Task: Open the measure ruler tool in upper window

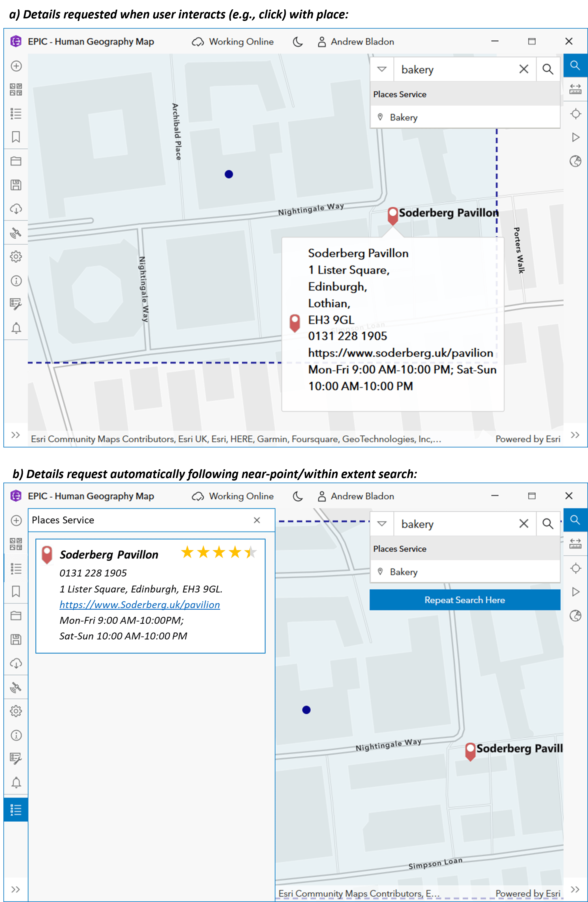Action: click(x=575, y=89)
